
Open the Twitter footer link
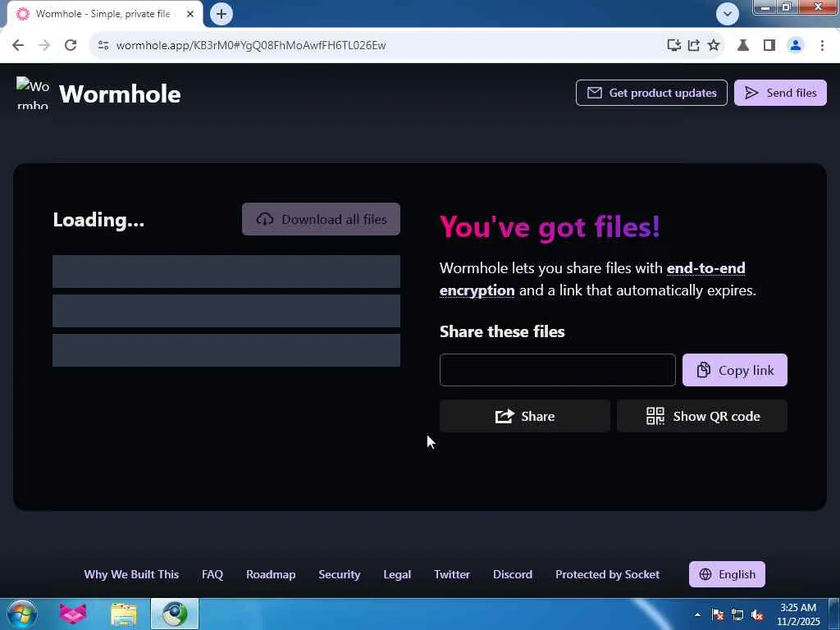pos(452,574)
